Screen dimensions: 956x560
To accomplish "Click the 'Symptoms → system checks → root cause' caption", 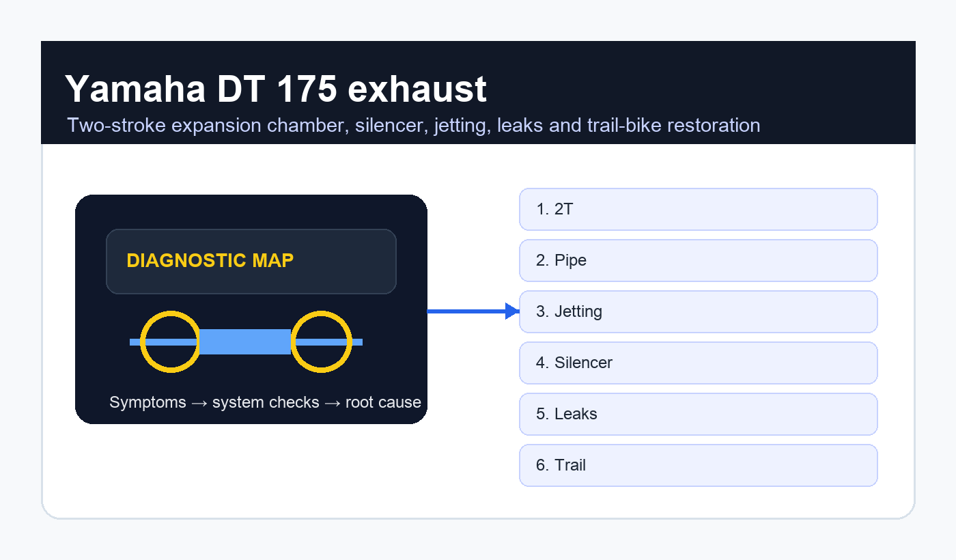I will click(265, 402).
